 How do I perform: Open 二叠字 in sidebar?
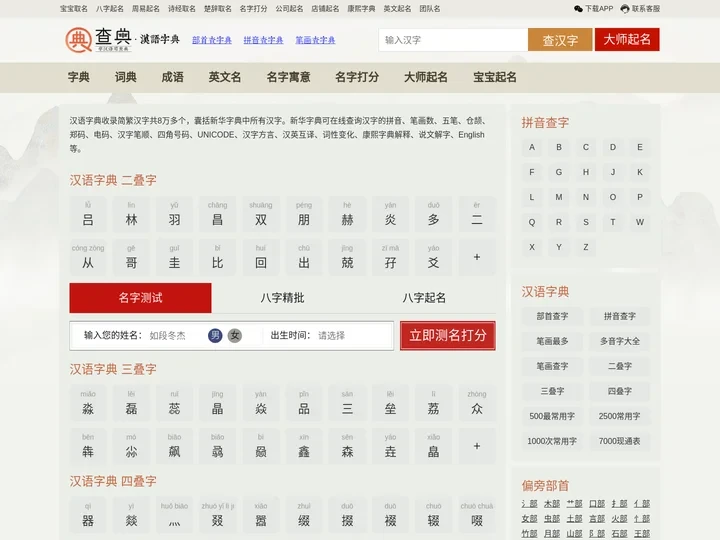[619, 366]
